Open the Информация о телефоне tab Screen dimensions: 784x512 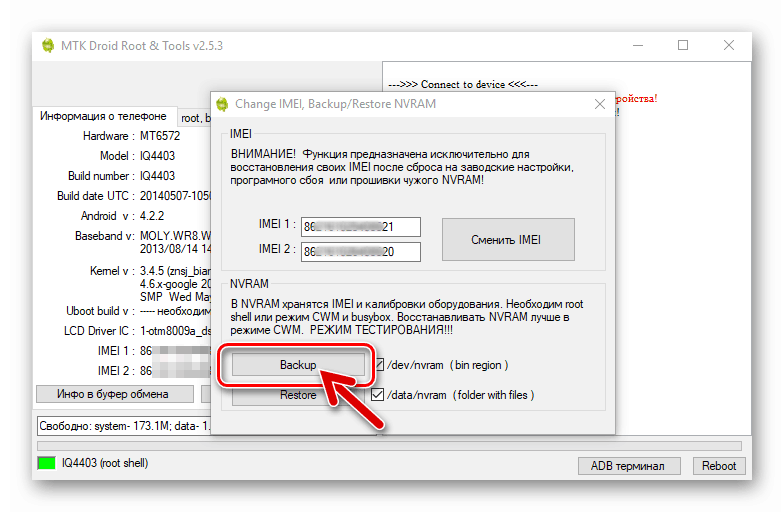tap(104, 116)
